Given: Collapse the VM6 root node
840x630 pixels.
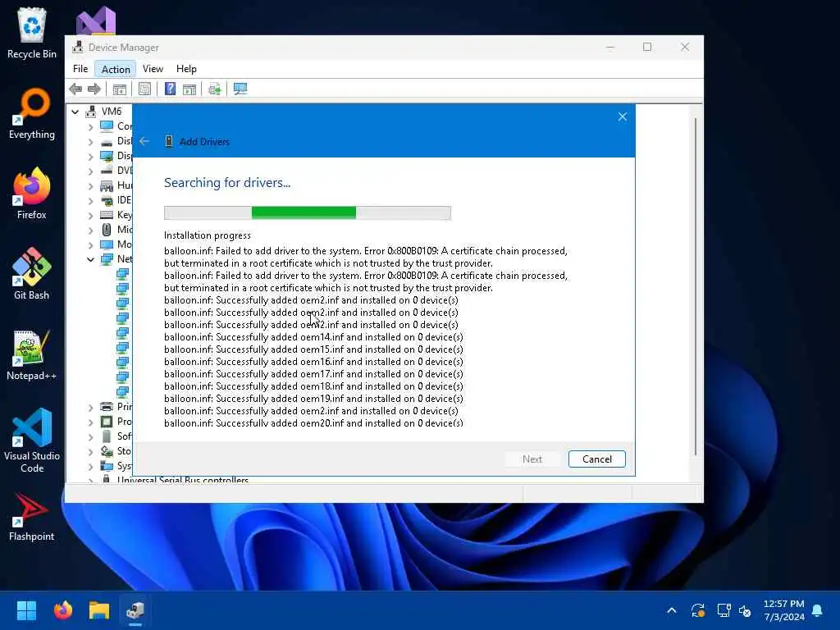Looking at the screenshot, I should tap(75, 112).
